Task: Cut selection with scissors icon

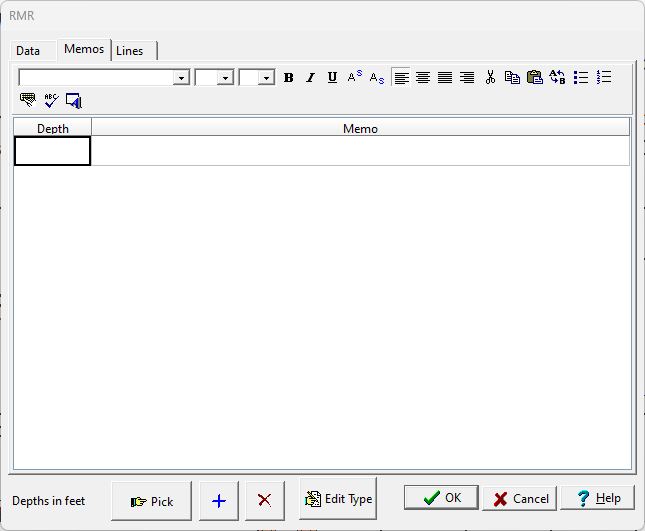Action: tap(490, 77)
